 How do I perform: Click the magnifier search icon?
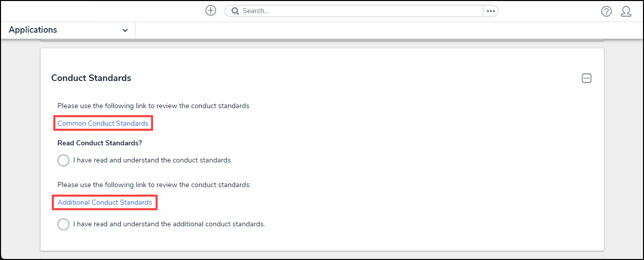(235, 11)
